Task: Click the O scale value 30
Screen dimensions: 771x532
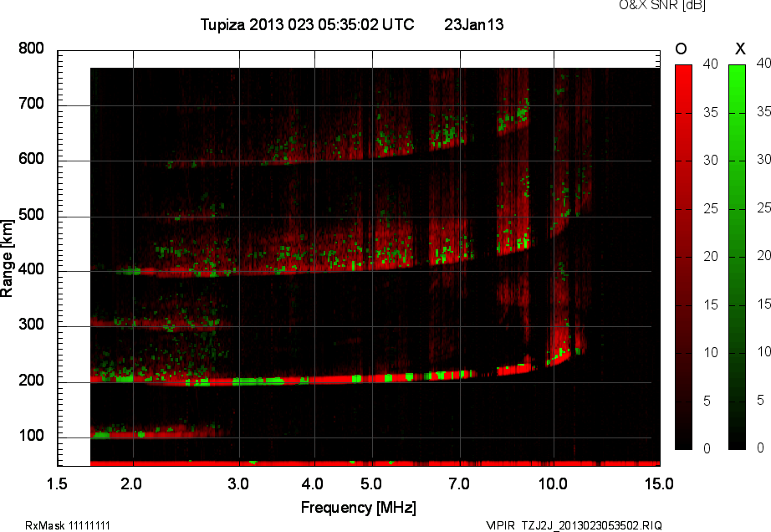Action: 711,161
